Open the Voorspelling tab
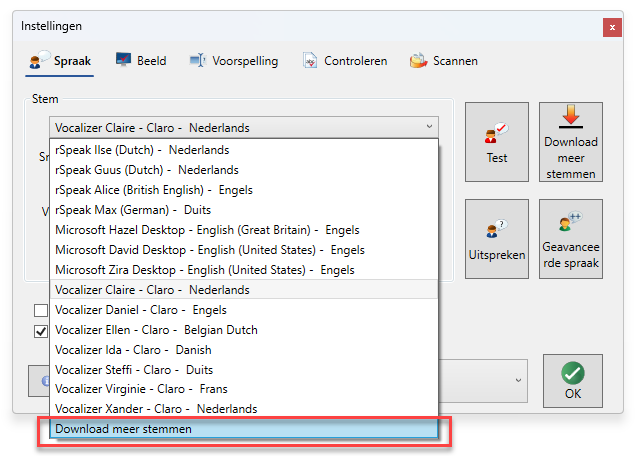 pyautogui.click(x=234, y=61)
